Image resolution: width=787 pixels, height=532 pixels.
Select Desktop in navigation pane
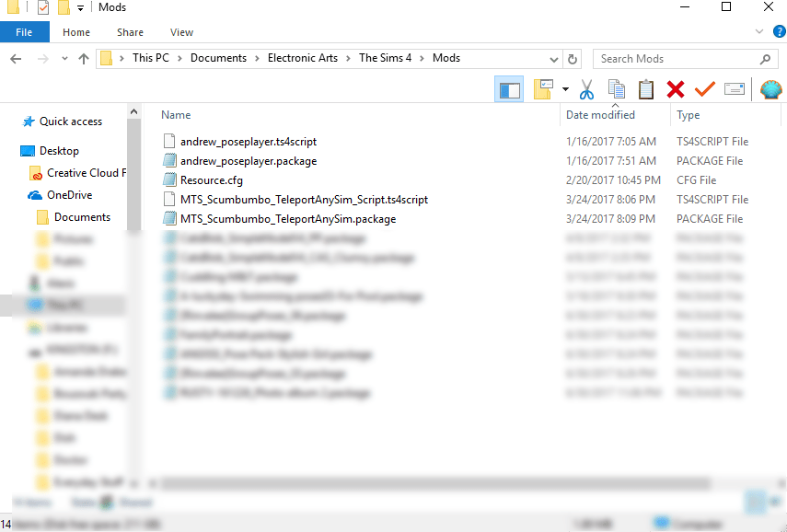pyautogui.click(x=59, y=151)
